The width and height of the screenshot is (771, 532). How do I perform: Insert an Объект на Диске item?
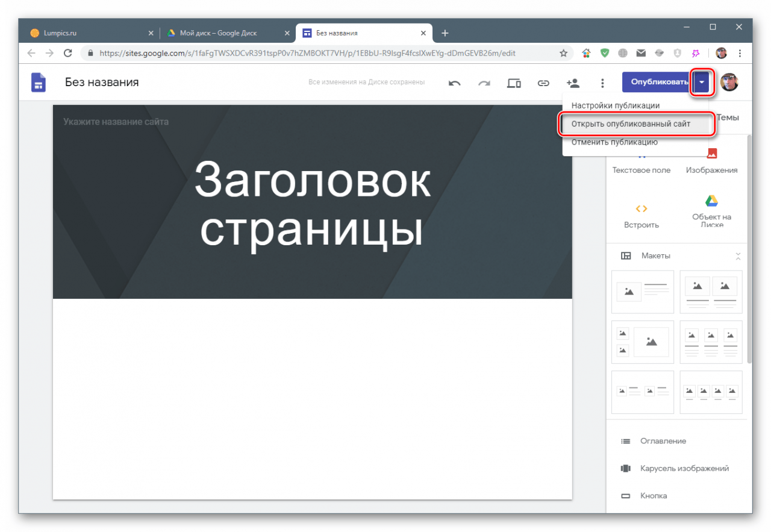(x=711, y=211)
